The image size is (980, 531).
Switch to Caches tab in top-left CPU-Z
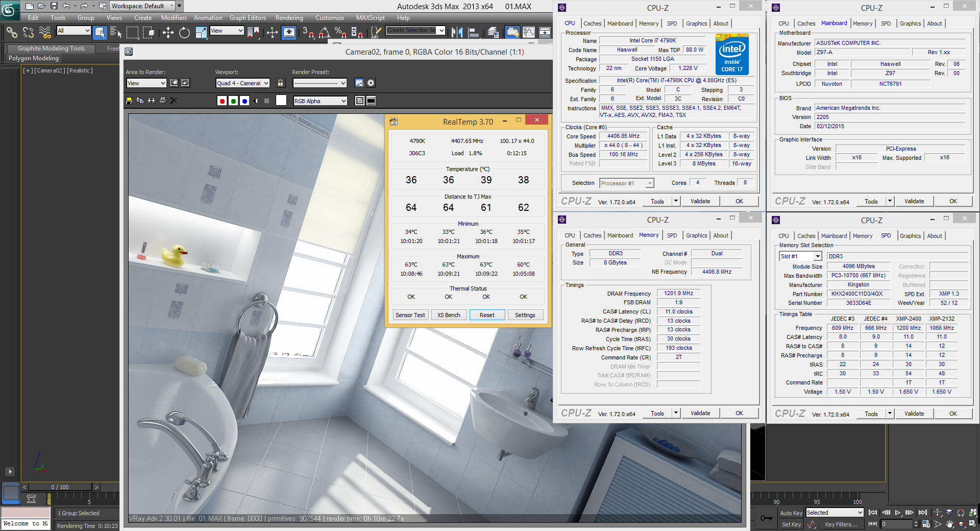coord(592,23)
